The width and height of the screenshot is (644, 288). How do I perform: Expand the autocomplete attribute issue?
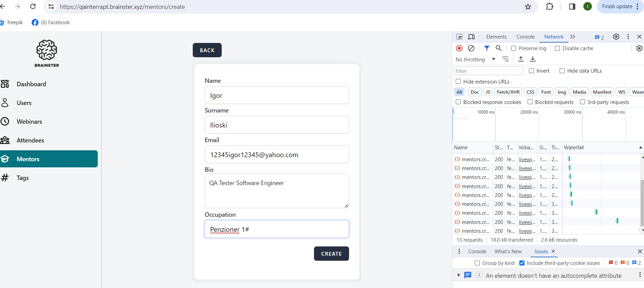pos(459,275)
